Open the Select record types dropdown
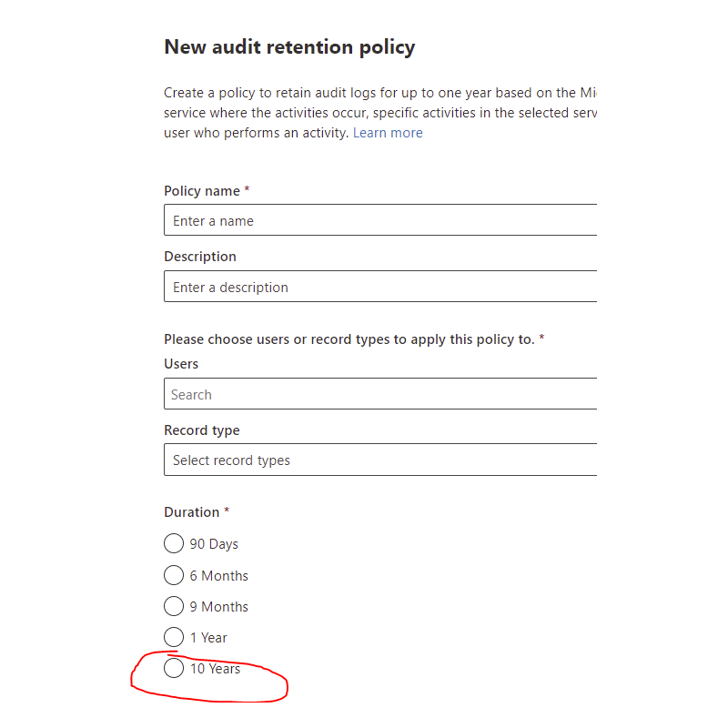Viewport: 728px width, 728px height. [380, 460]
